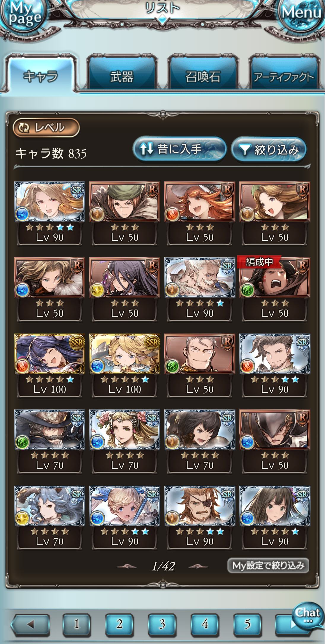Image resolution: width=325 pixels, height=644 pixels.
Task: Click the previous page arrow button
Action: coord(31,624)
